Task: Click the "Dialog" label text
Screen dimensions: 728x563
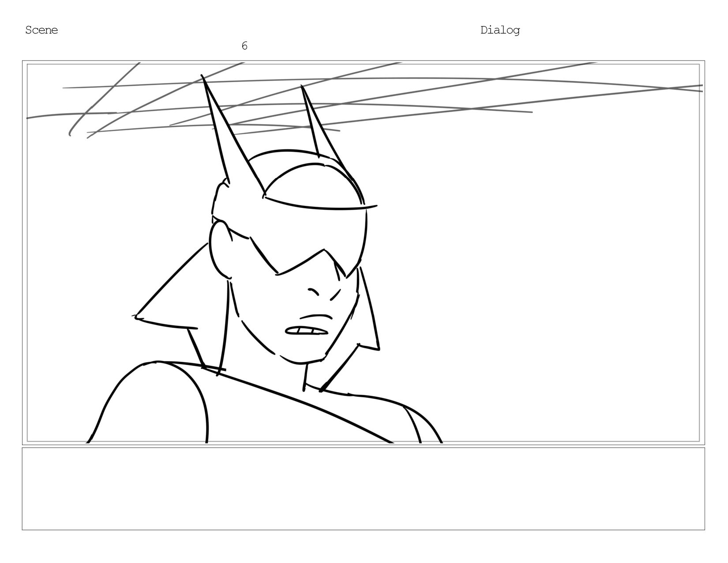Action: [x=500, y=30]
